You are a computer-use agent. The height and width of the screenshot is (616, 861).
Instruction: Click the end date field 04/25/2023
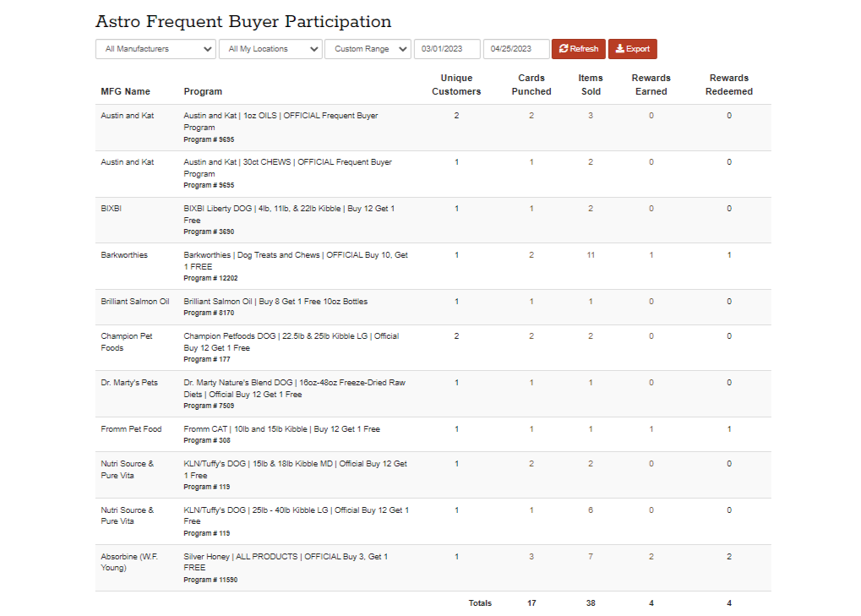515,49
